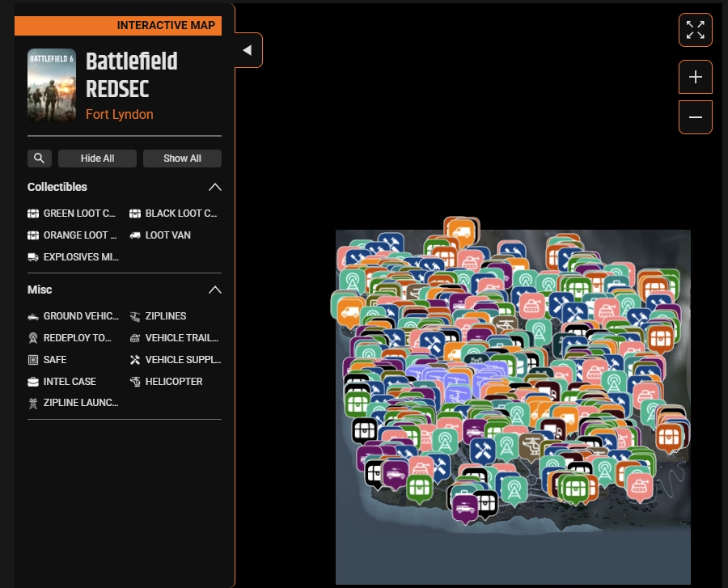Screen dimensions: 728x588
Task: Toggle the Zipline Launcher filter
Action: tap(32, 402)
